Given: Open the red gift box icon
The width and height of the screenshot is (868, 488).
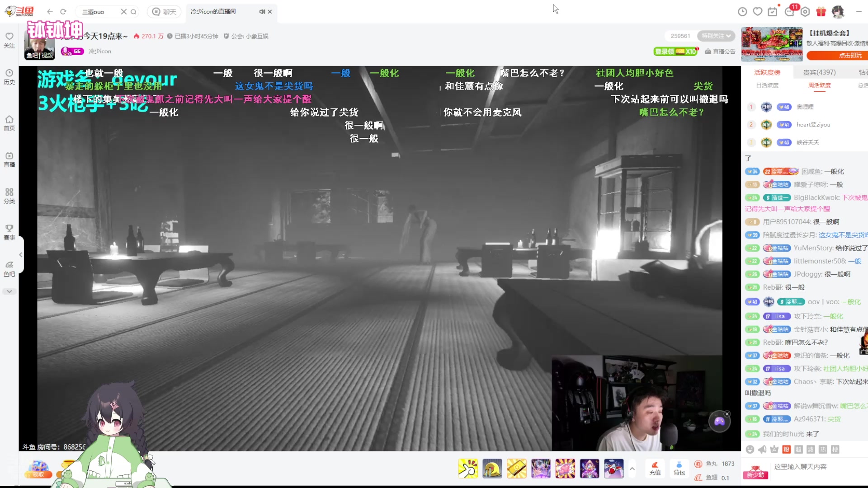Looking at the screenshot, I should click(x=821, y=12).
